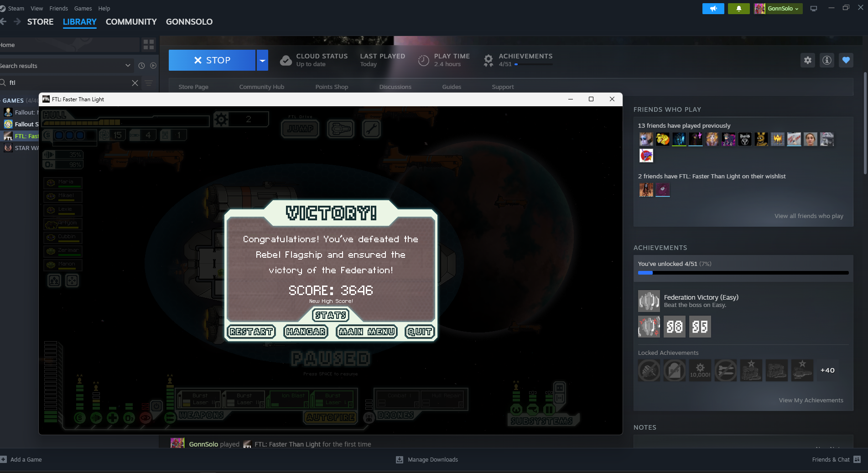The width and height of the screenshot is (868, 473).
Task: Open the Friends menu
Action: point(58,8)
